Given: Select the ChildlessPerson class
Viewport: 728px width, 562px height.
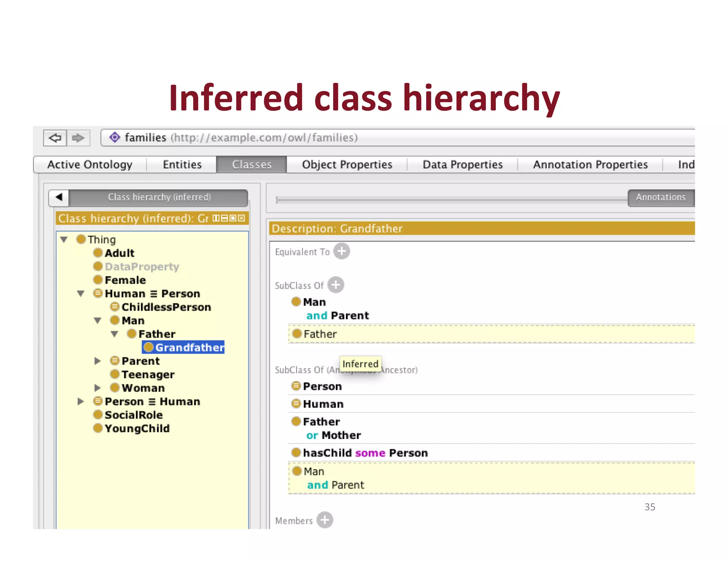Looking at the screenshot, I should pos(166,307).
